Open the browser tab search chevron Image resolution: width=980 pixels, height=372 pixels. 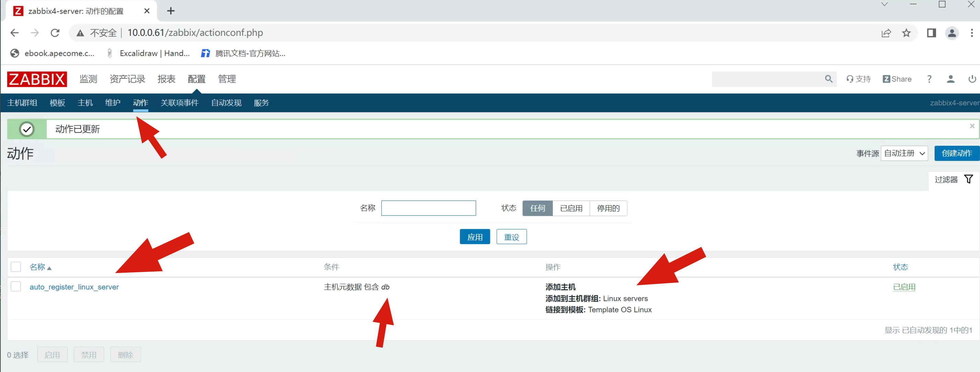pyautogui.click(x=884, y=4)
